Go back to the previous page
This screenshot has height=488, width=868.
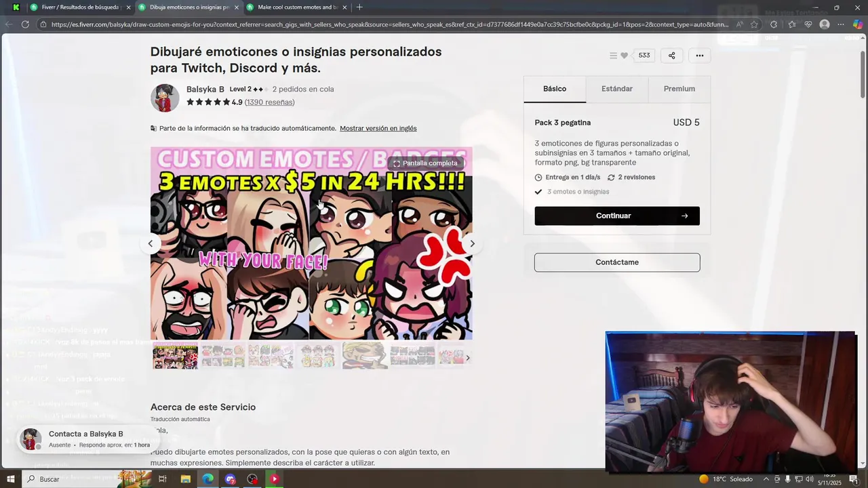pyautogui.click(x=9, y=24)
